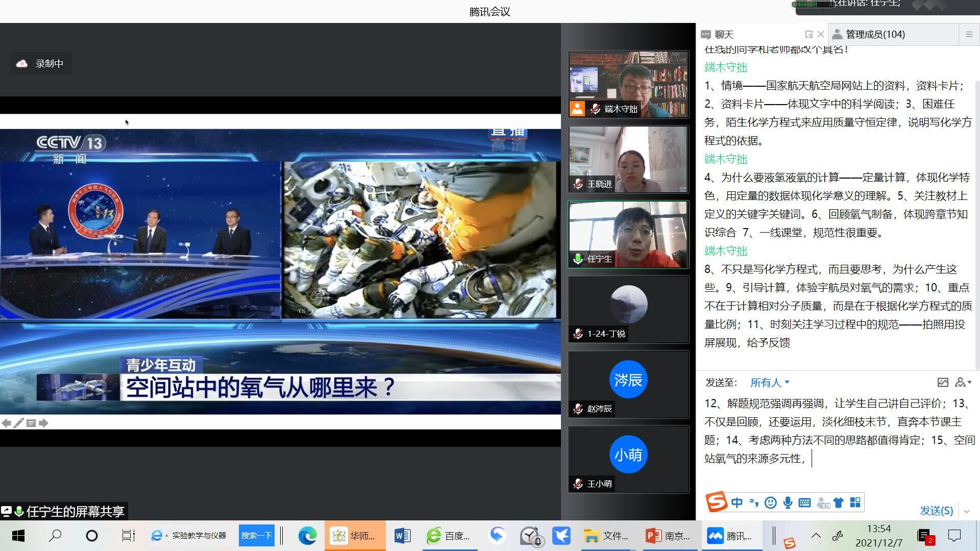Go to previous slide arrow
The image size is (980, 551).
(6, 423)
